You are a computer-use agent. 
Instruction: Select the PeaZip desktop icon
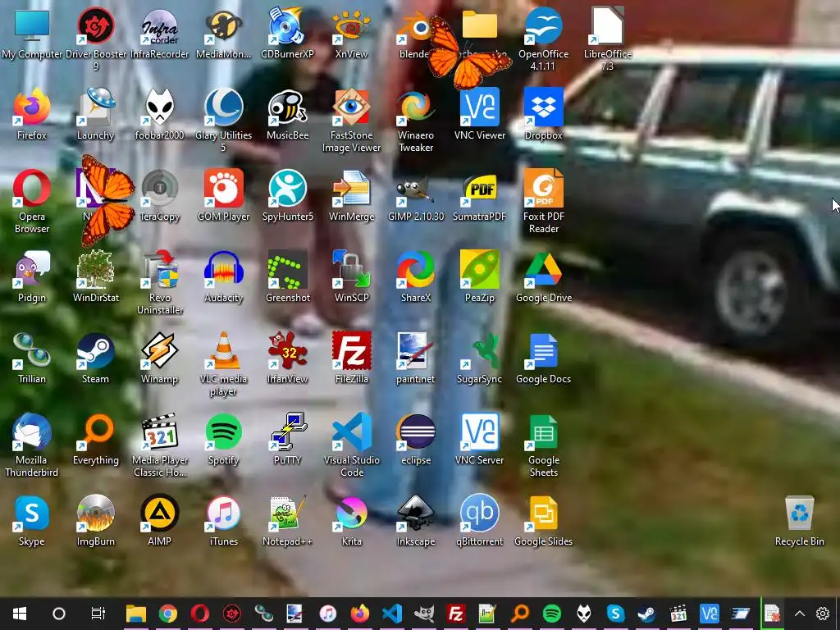(x=479, y=277)
